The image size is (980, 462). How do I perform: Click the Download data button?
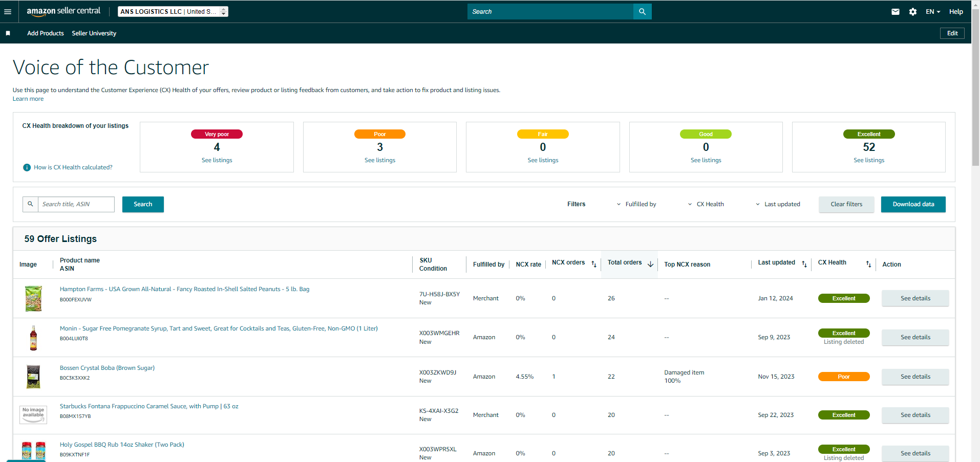913,204
